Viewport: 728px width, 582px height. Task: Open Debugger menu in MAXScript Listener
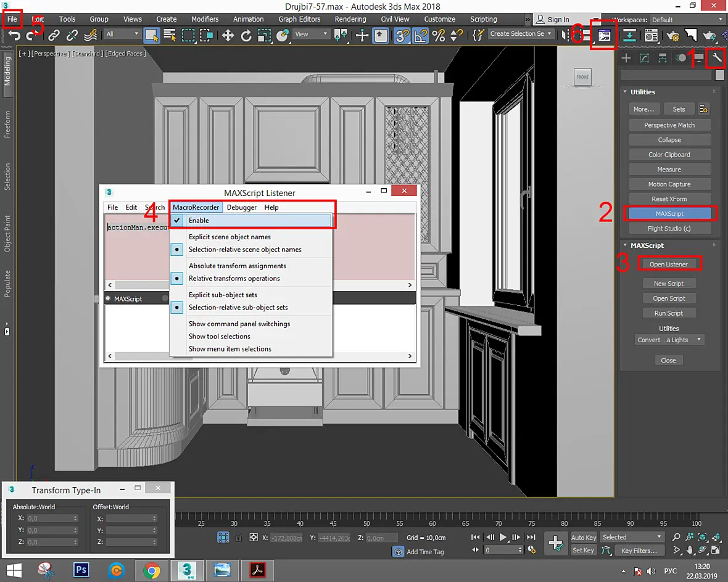[241, 207]
